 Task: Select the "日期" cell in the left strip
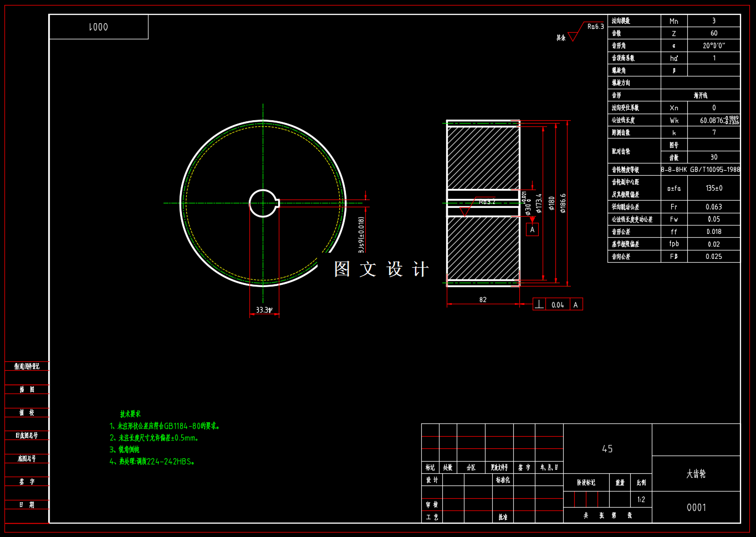[27, 505]
